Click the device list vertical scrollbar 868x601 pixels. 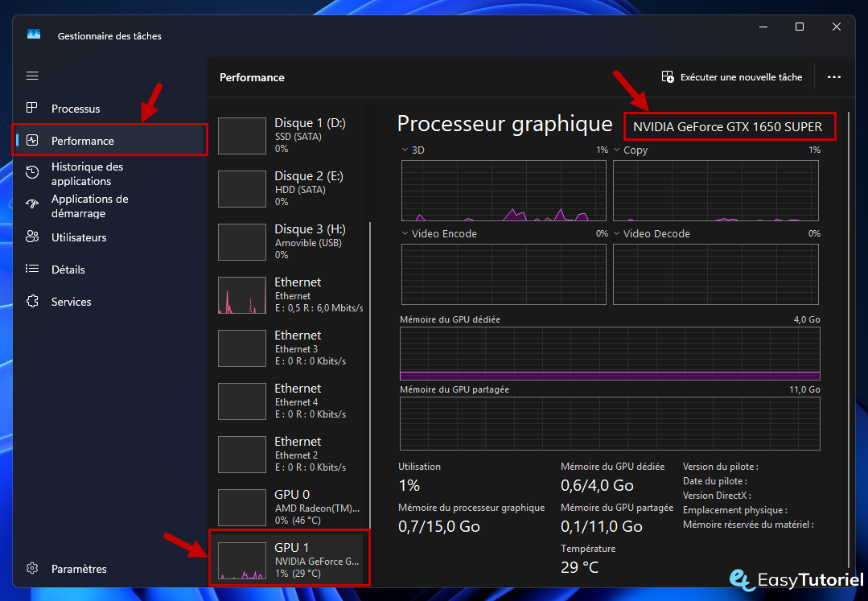pyautogui.click(x=370, y=374)
